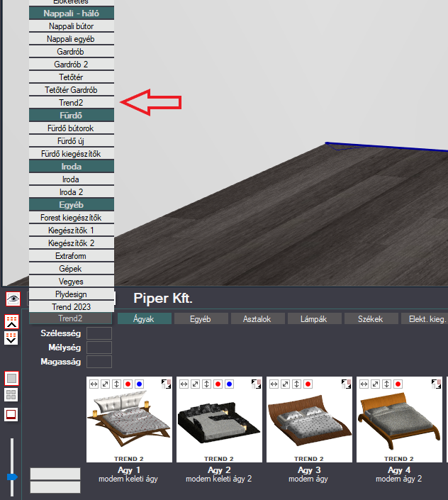Click the horizontal width arrow on Ágy 2
The height and width of the screenshot is (500, 448).
184,384
